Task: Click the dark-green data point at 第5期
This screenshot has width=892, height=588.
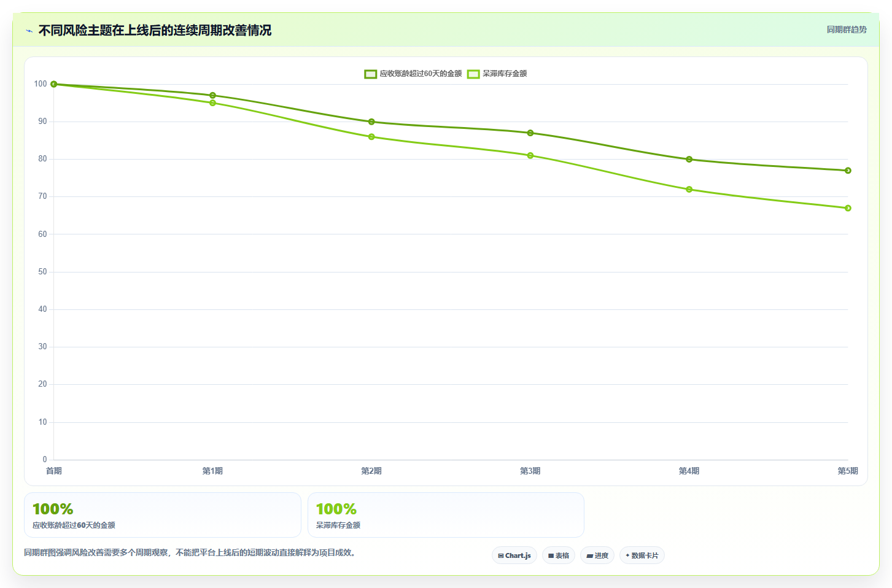Action: tap(848, 171)
